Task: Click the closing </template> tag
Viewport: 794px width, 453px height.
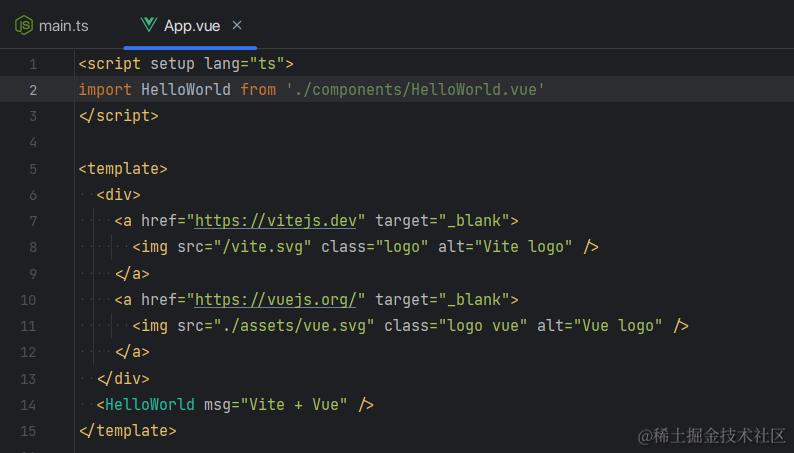Action: 128,431
